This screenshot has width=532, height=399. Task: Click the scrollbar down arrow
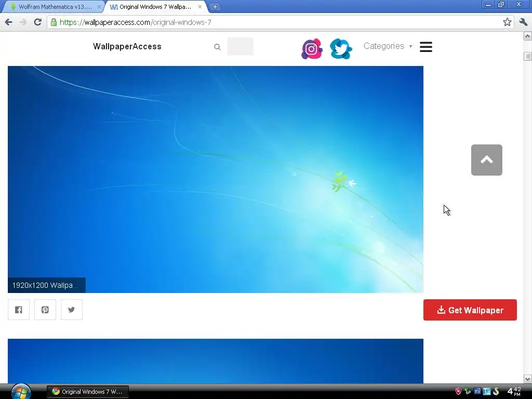528,379
